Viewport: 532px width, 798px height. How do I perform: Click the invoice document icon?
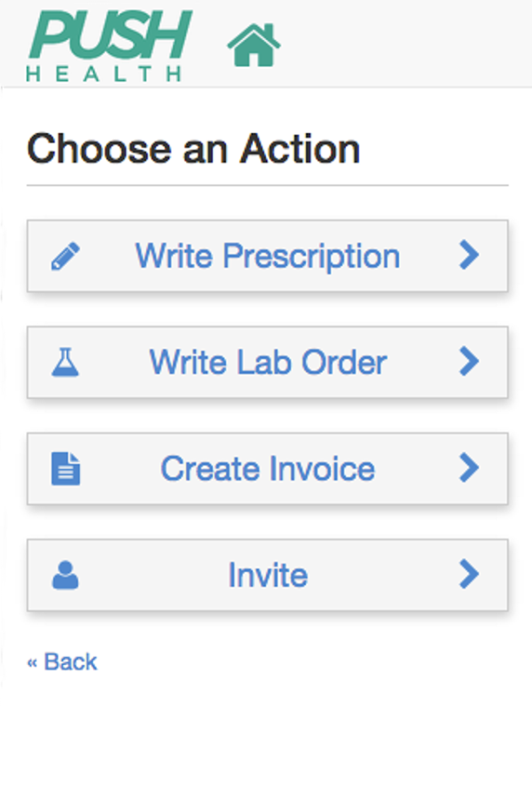[66, 469]
